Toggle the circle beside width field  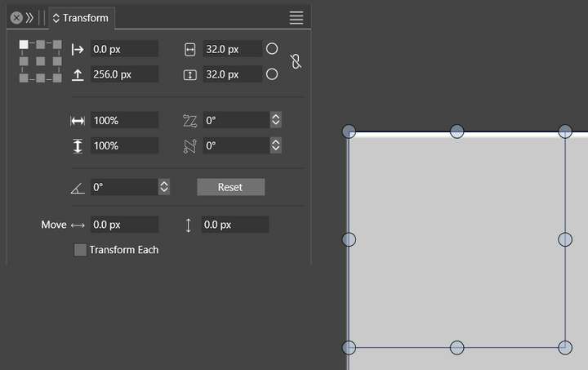point(272,49)
